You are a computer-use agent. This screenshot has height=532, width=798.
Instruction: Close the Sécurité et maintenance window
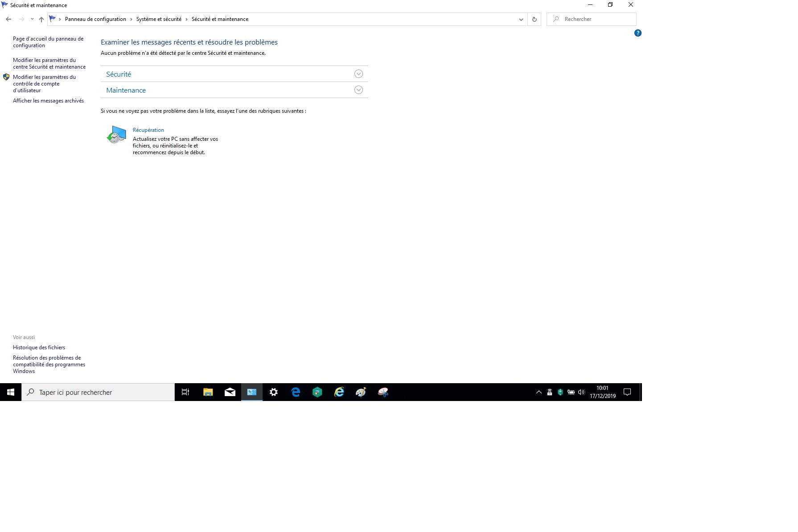coord(631,5)
